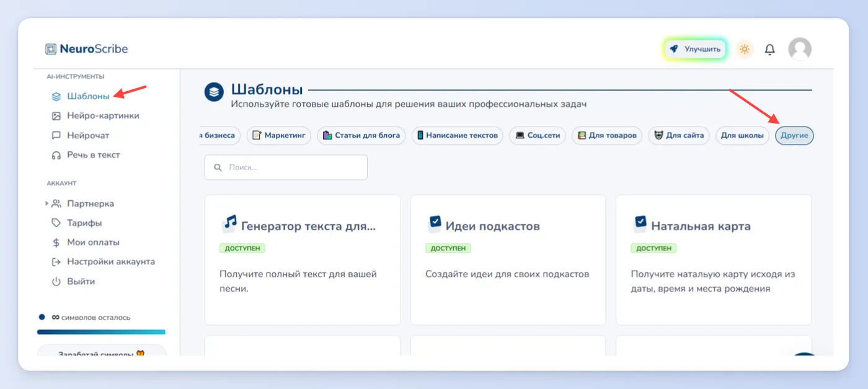Click the NeuroScribe logo

[x=87, y=49]
